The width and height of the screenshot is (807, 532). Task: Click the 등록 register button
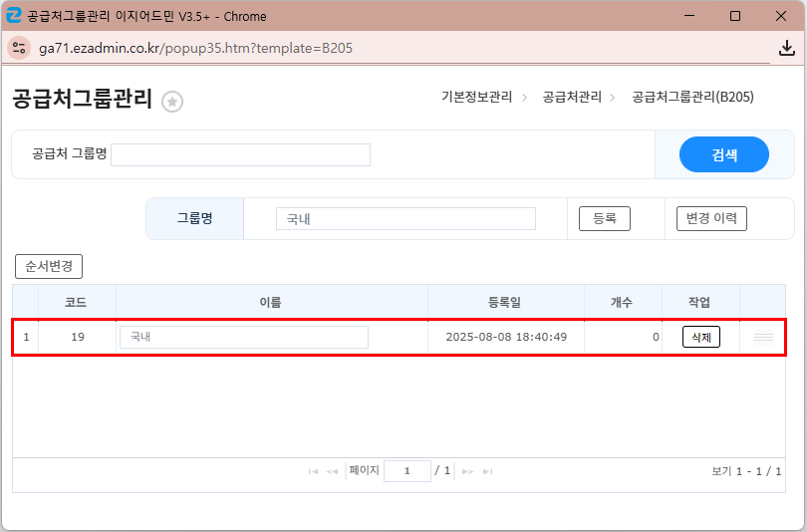point(605,218)
